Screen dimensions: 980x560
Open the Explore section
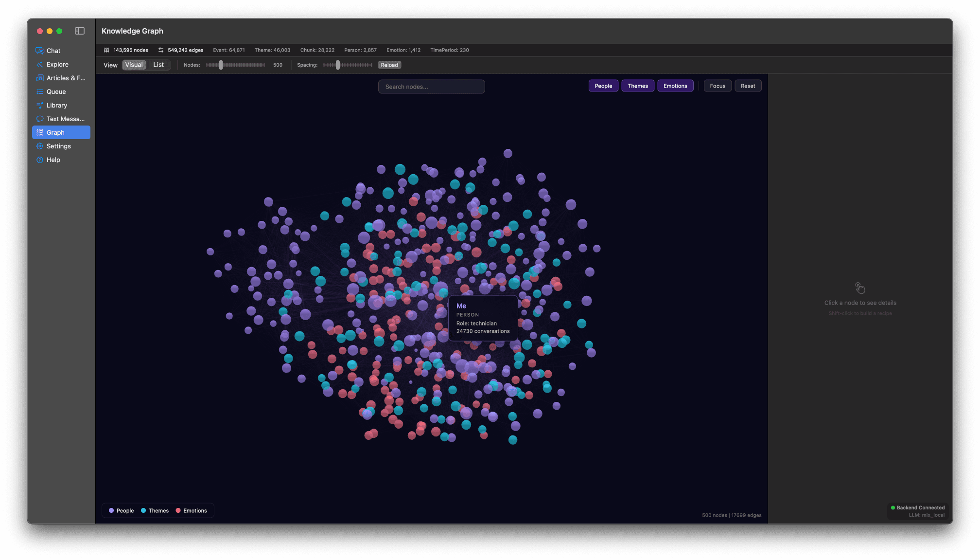click(x=61, y=64)
